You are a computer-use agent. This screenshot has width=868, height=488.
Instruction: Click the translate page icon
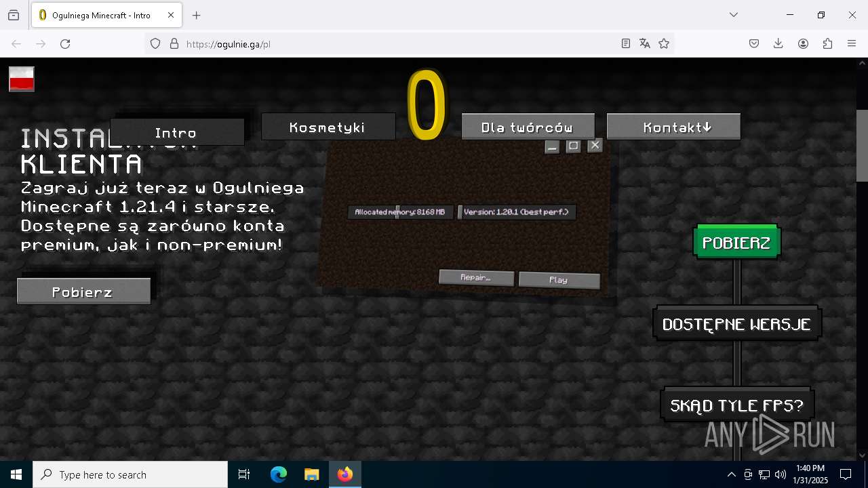pyautogui.click(x=645, y=43)
